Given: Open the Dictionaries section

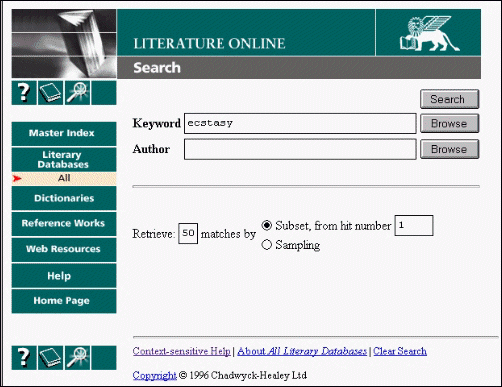Looking at the screenshot, I should click(x=64, y=198).
